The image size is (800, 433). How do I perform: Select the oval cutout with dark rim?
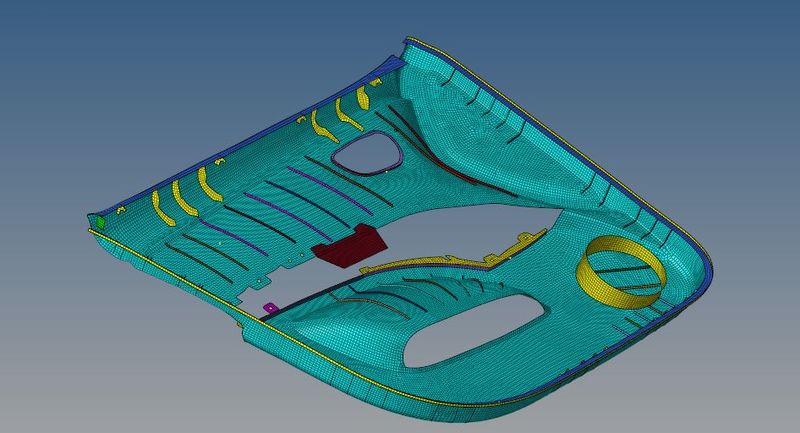(x=365, y=152)
